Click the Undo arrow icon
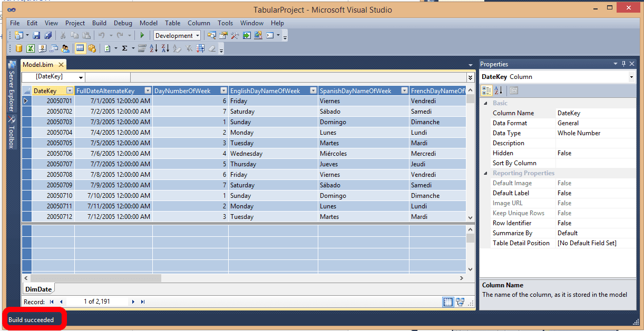Viewport: 644px width, 331px height. (102, 36)
